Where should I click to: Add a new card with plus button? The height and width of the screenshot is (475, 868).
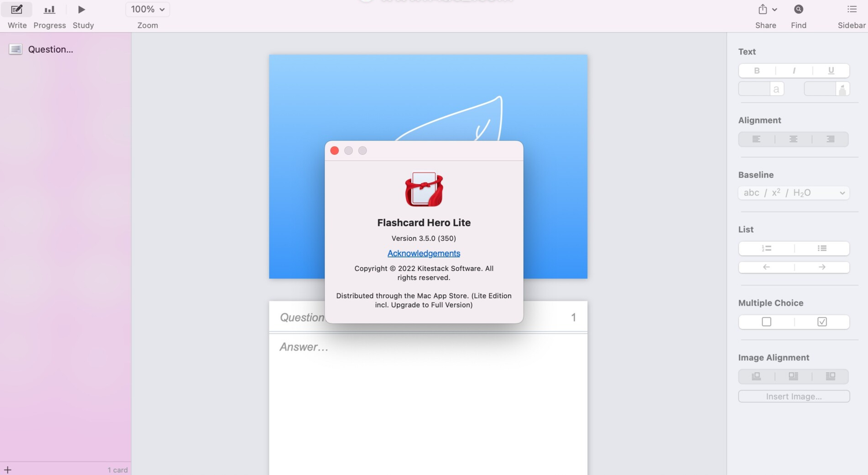8,470
